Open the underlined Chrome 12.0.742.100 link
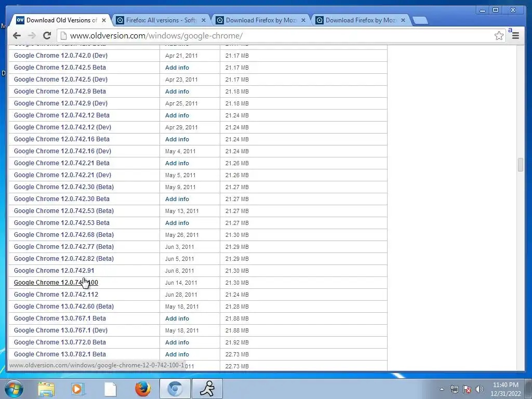532x399 pixels. pos(56,282)
